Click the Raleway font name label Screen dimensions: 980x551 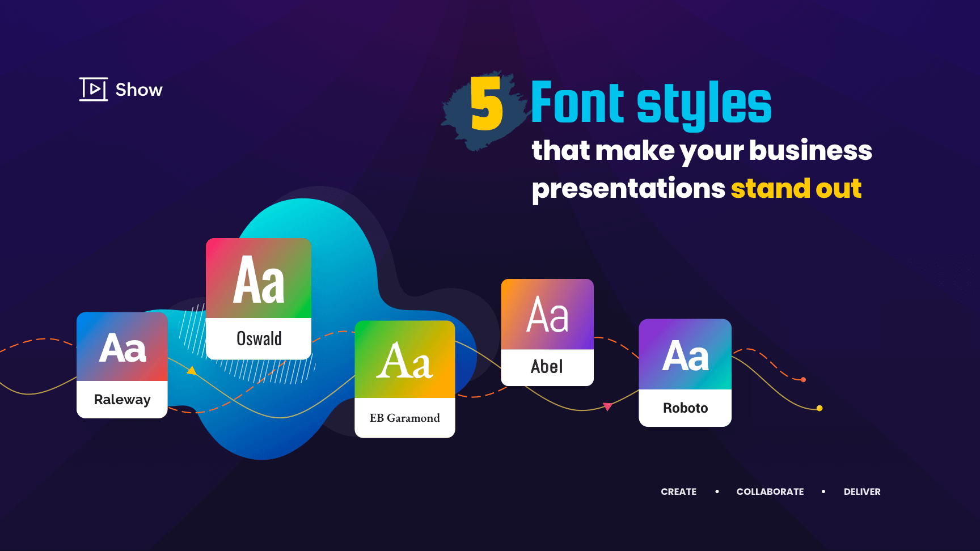click(122, 400)
